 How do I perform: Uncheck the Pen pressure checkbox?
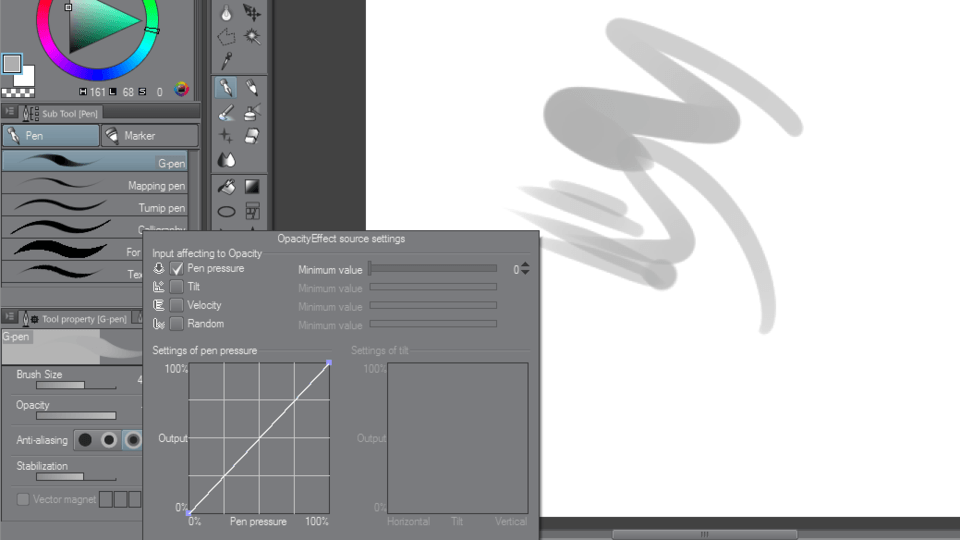pyautogui.click(x=177, y=269)
